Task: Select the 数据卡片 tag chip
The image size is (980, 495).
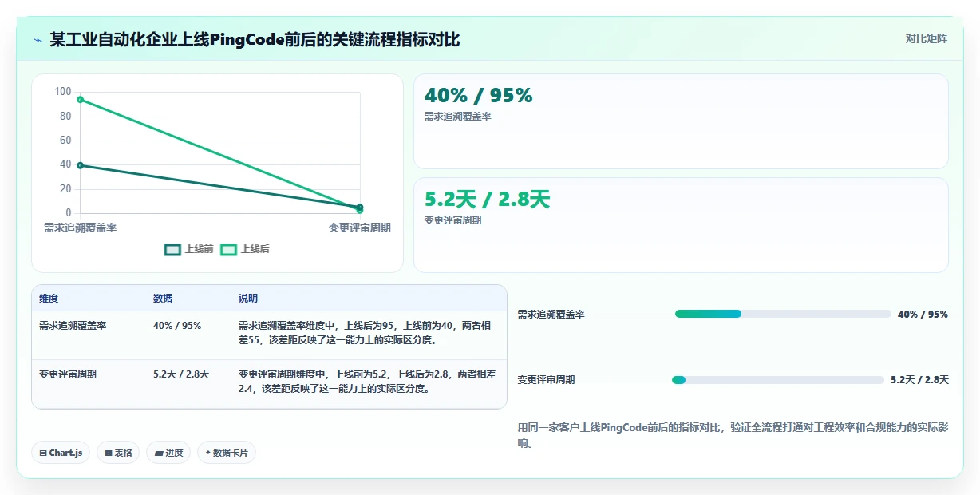Action: 227,453
